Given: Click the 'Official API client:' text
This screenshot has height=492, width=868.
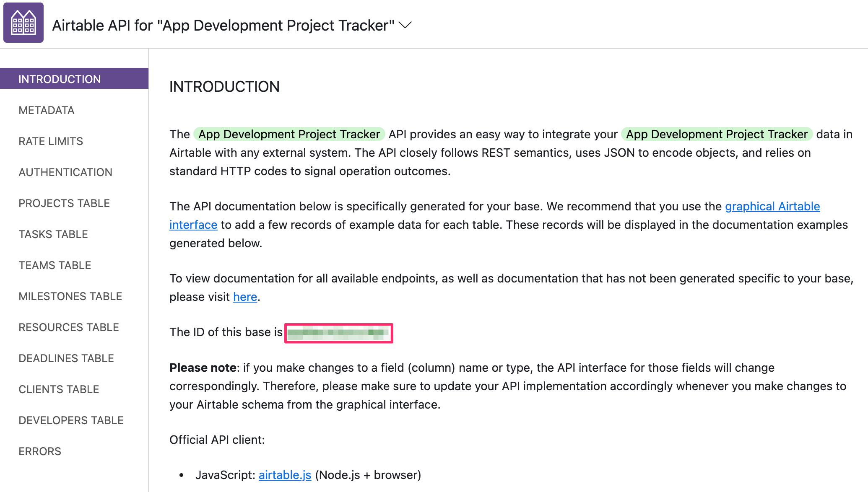Looking at the screenshot, I should coord(217,440).
